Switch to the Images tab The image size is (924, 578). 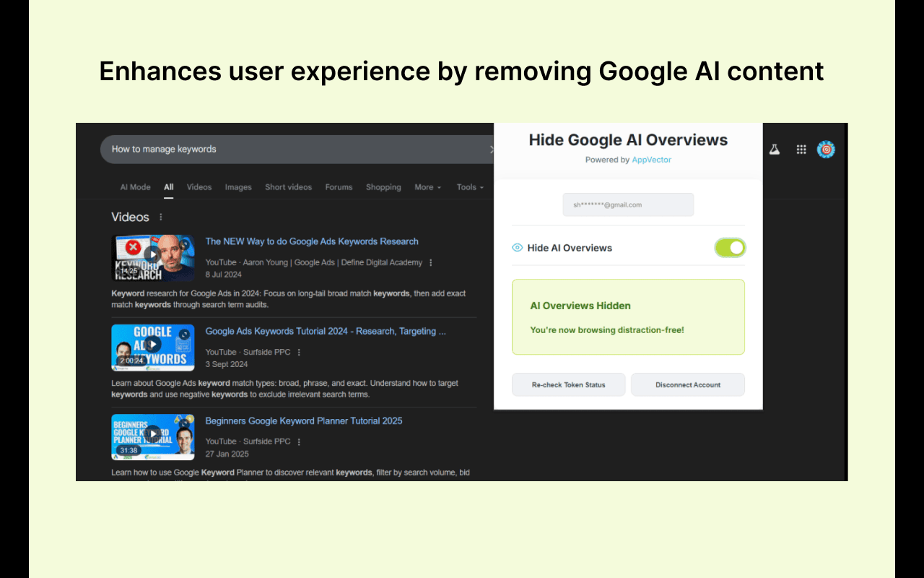238,187
